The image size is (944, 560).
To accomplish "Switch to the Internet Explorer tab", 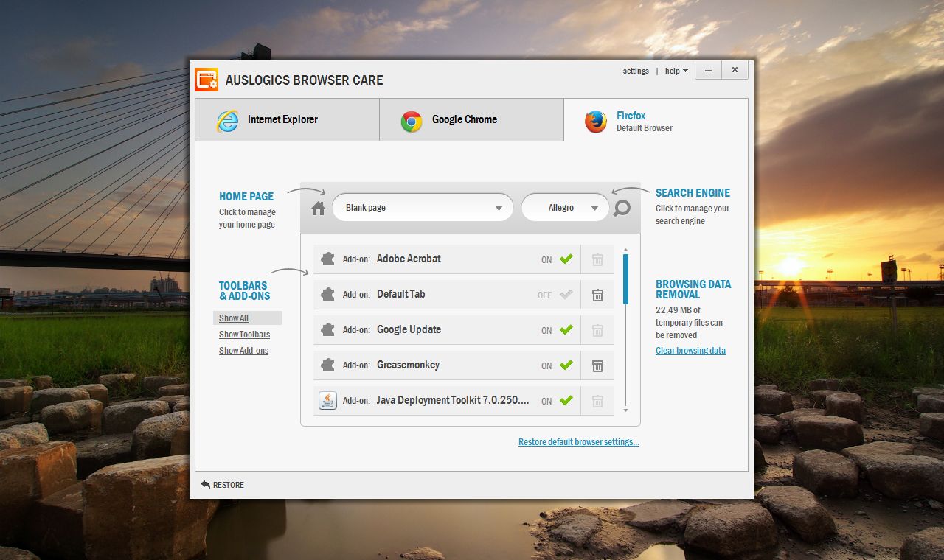I will tap(287, 119).
